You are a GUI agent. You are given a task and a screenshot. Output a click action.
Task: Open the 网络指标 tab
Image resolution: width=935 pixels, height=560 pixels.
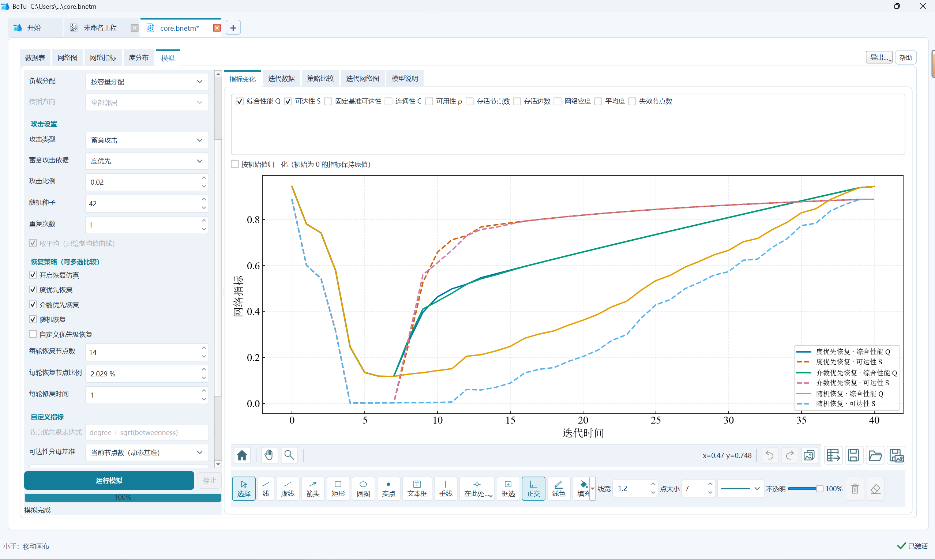(103, 58)
